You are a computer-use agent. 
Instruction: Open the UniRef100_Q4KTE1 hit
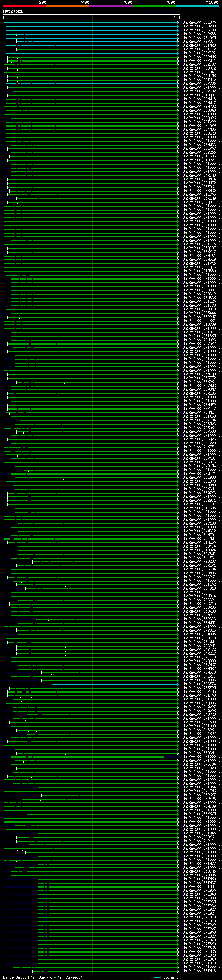(199, 447)
